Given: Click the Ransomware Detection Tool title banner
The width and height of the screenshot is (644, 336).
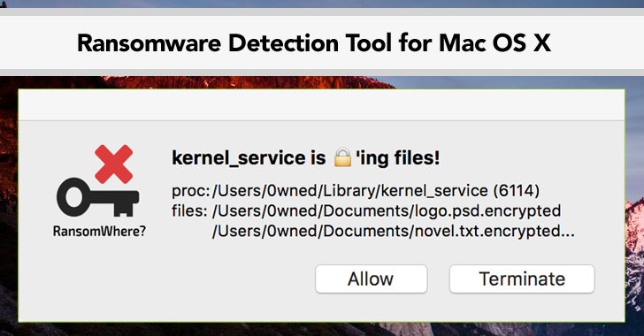Looking at the screenshot, I should tap(322, 42).
